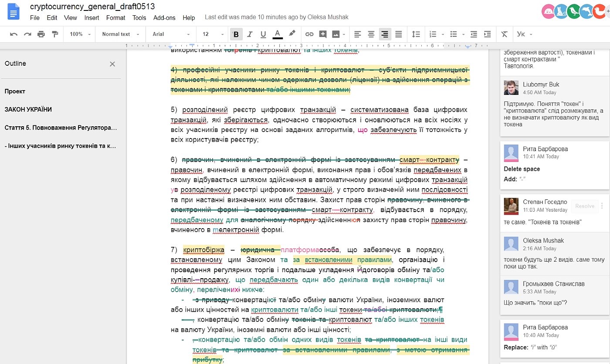Toggle Bold formatting
Viewport: 610px width, 364px height.
[236, 34]
